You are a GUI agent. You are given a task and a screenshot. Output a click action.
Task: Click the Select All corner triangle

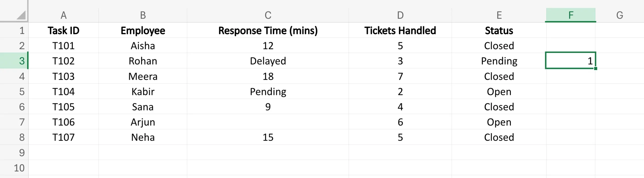point(21,15)
